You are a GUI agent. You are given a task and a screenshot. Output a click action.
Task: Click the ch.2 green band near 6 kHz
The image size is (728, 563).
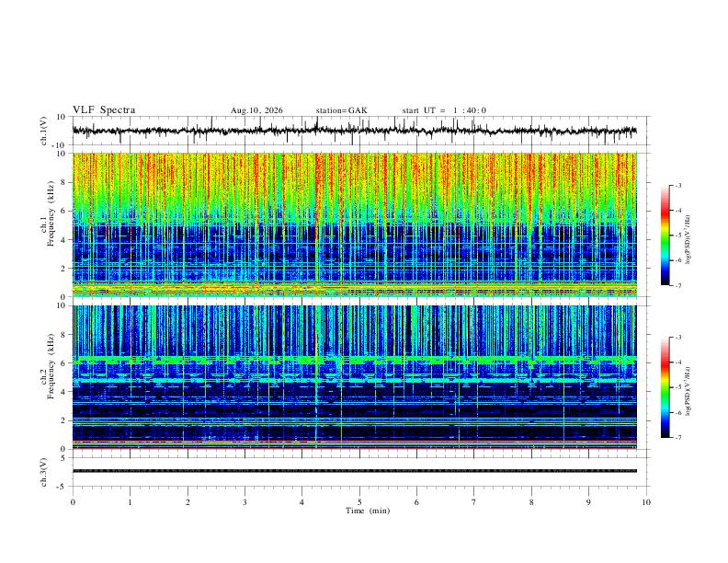tap(355, 360)
